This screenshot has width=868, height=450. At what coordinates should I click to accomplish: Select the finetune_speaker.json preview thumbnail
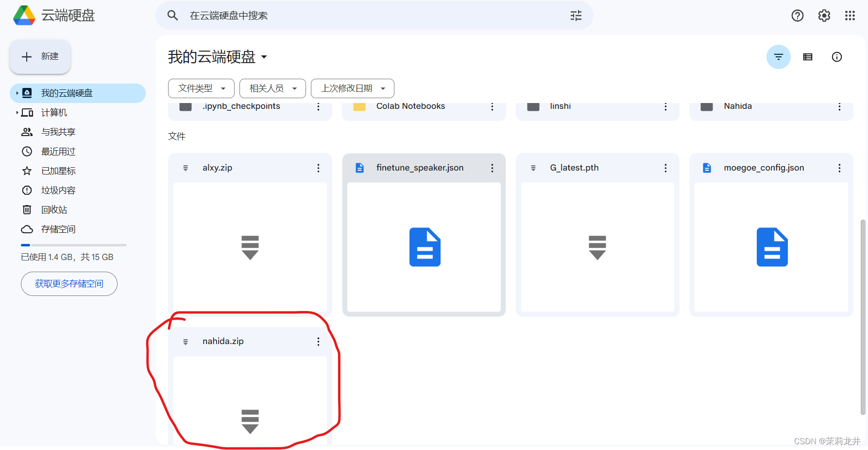[424, 247]
